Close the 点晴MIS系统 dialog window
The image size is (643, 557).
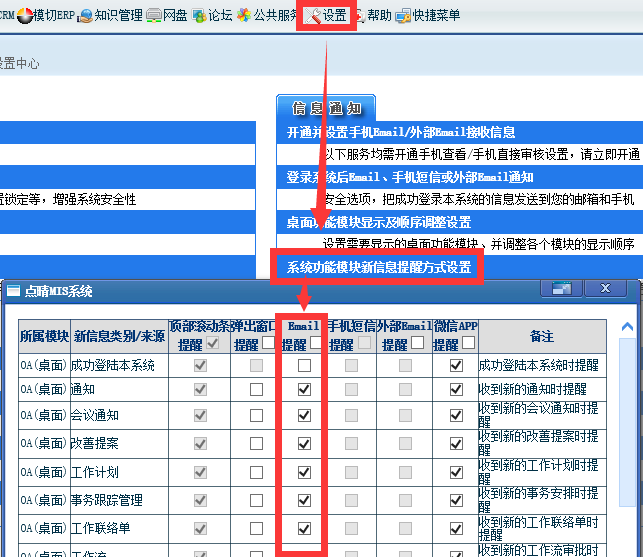[605, 289]
